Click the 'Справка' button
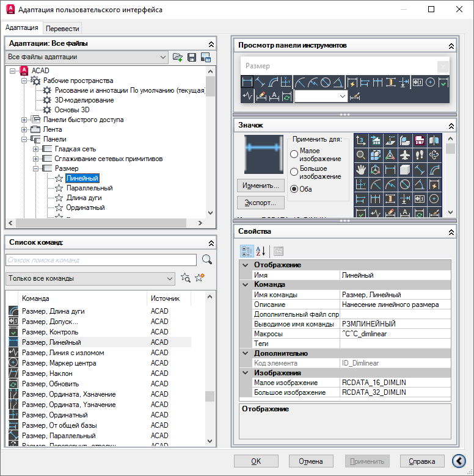Screen dimensions: 474x476 (422, 461)
